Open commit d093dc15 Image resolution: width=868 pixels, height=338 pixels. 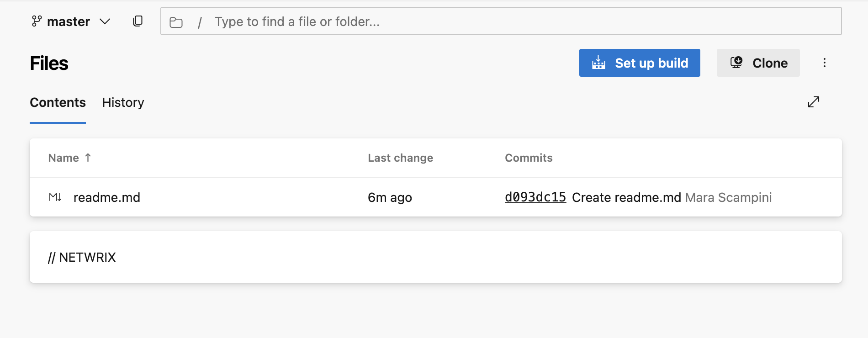tap(535, 197)
